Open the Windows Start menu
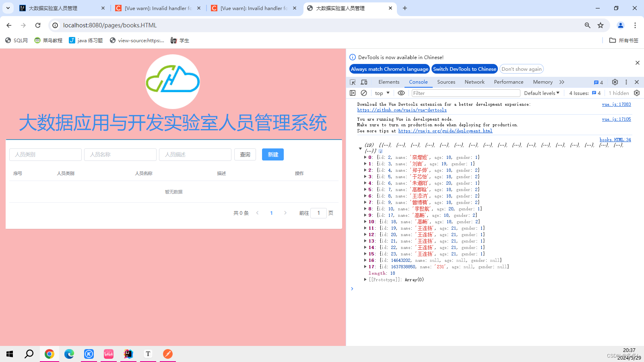 (10, 354)
